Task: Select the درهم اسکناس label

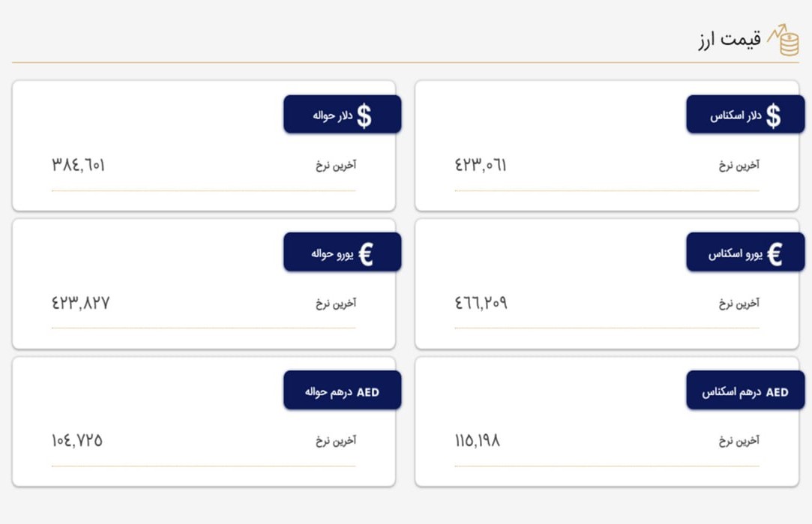Action: [731, 392]
